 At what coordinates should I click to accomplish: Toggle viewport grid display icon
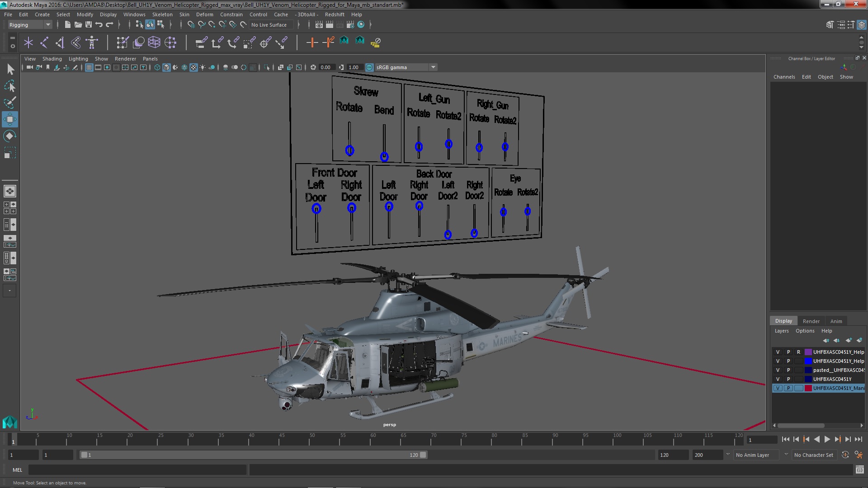click(x=89, y=67)
